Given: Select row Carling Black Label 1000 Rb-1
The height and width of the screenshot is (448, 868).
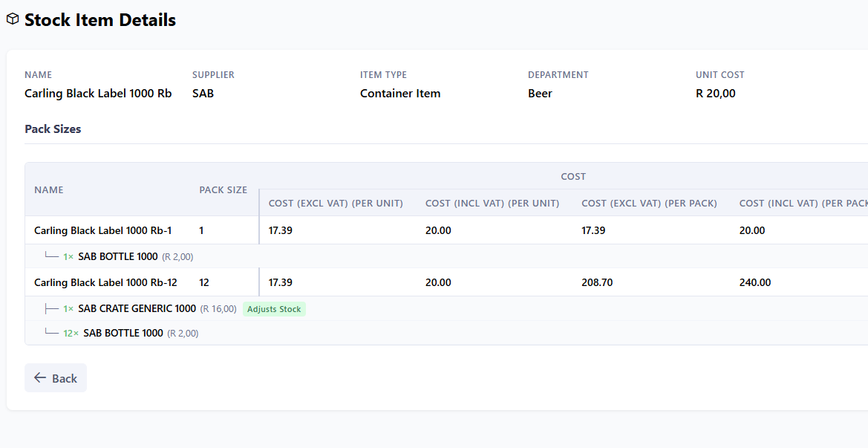Looking at the screenshot, I should [x=446, y=230].
